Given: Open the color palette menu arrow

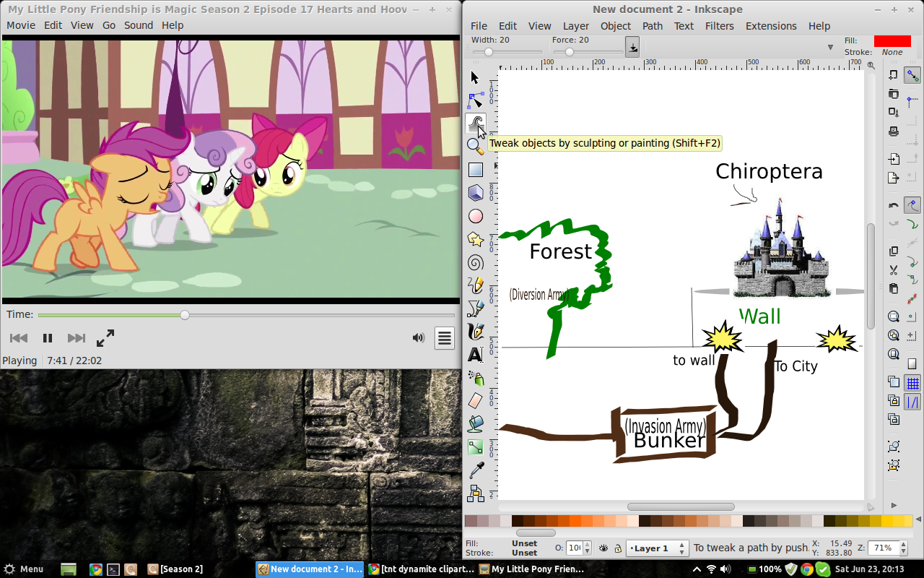Looking at the screenshot, I should tap(918, 521).
